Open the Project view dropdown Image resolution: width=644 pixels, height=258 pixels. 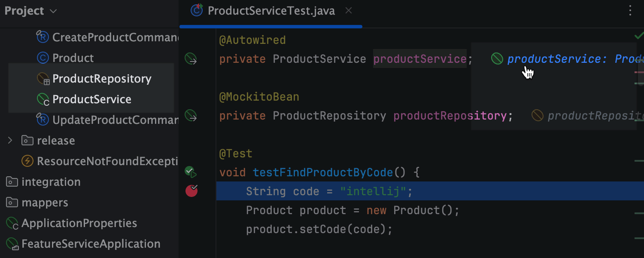[x=52, y=11]
